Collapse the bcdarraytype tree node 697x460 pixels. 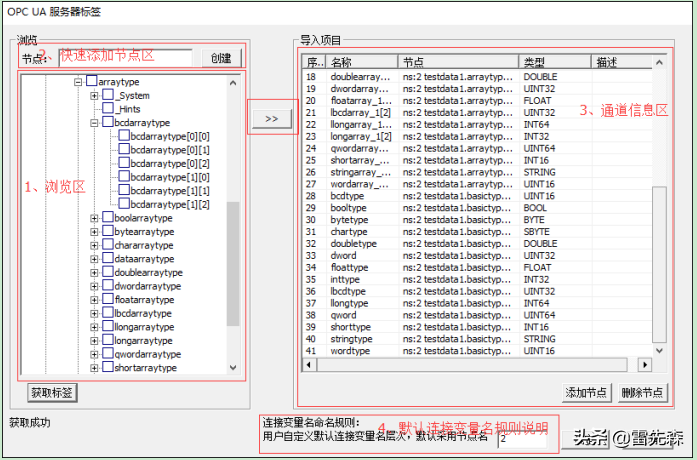(95, 123)
